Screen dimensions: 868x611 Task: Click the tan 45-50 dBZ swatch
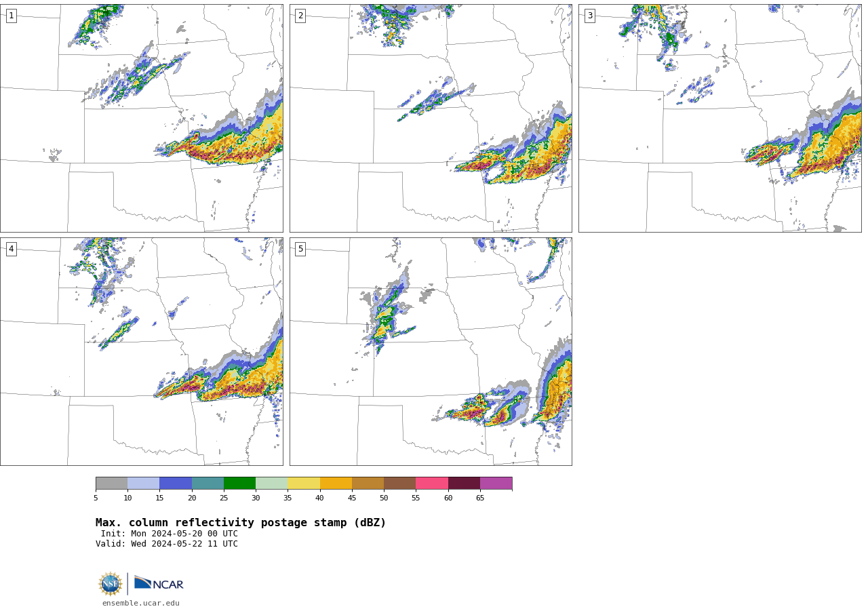click(x=368, y=484)
